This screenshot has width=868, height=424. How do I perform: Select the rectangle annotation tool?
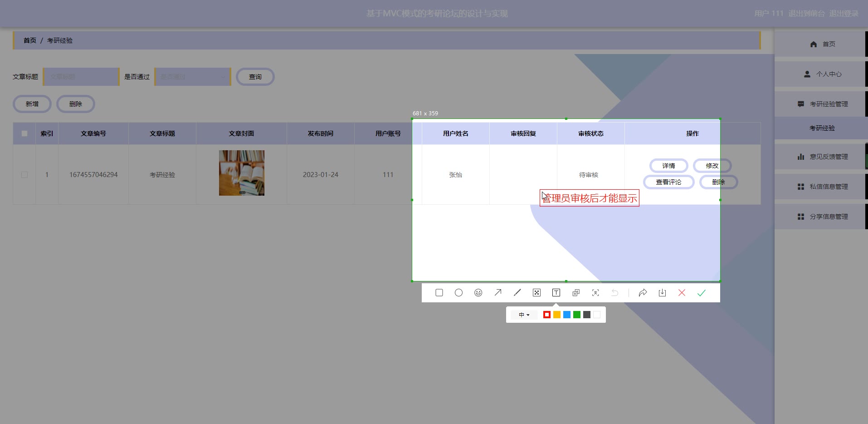coord(439,293)
